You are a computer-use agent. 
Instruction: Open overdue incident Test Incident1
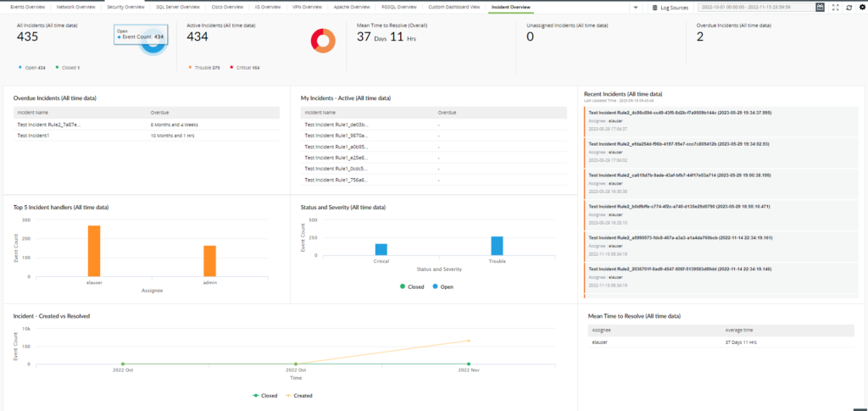click(33, 136)
